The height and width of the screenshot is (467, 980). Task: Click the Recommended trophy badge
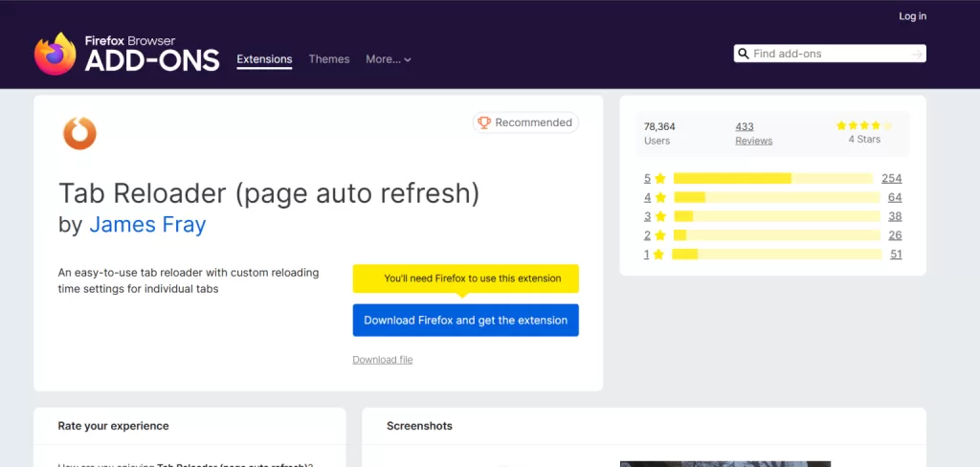coord(524,122)
